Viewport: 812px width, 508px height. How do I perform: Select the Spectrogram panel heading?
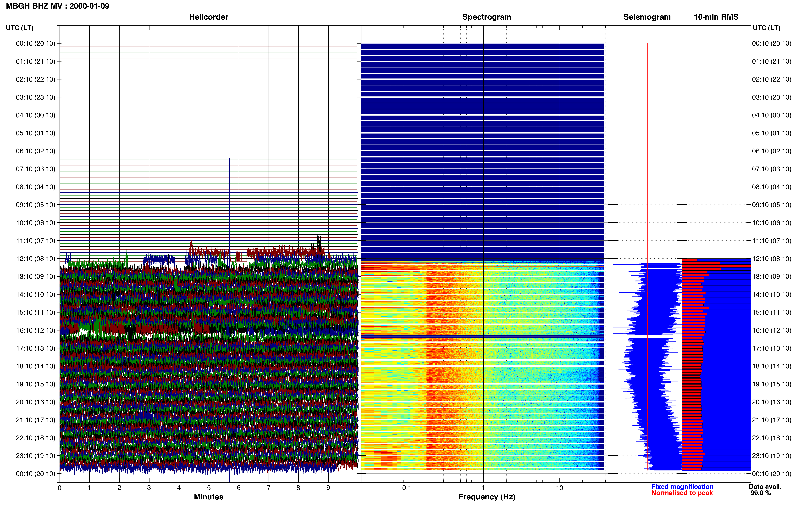coord(487,17)
